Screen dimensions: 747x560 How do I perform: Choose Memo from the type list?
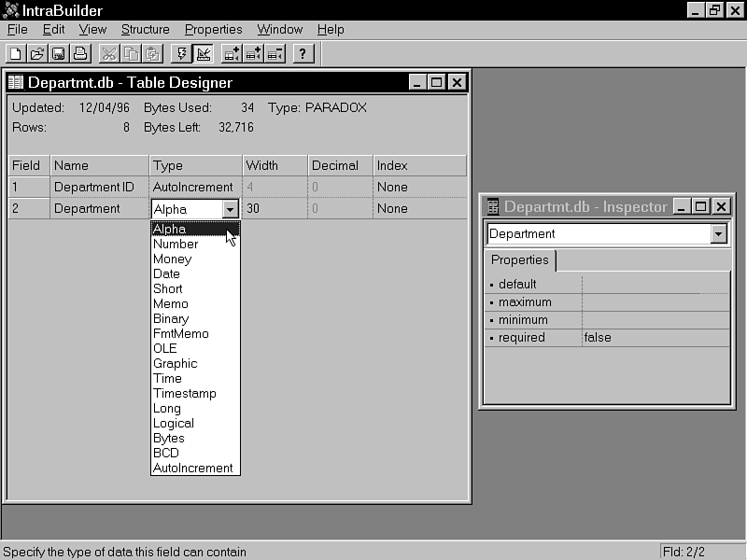tap(171, 303)
